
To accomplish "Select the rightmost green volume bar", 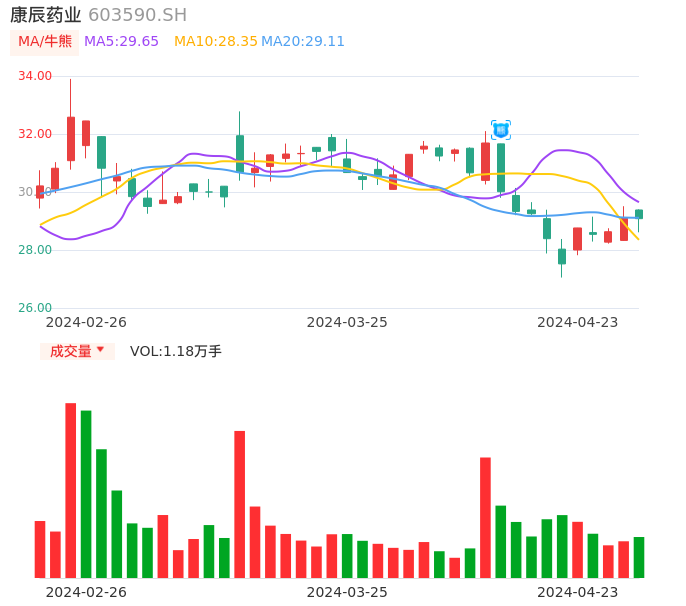I will click(639, 557).
